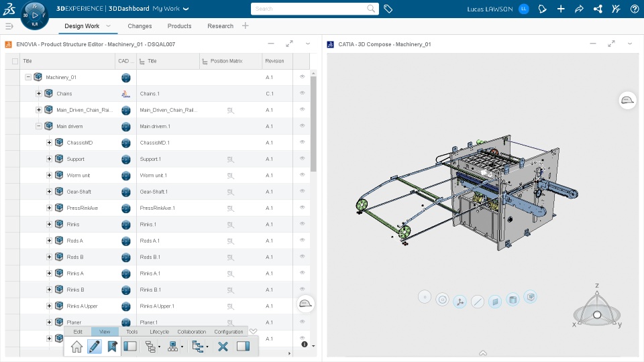This screenshot has height=362, width=644.
Task: Open the Collaboration section of action bar
Action: click(192, 332)
